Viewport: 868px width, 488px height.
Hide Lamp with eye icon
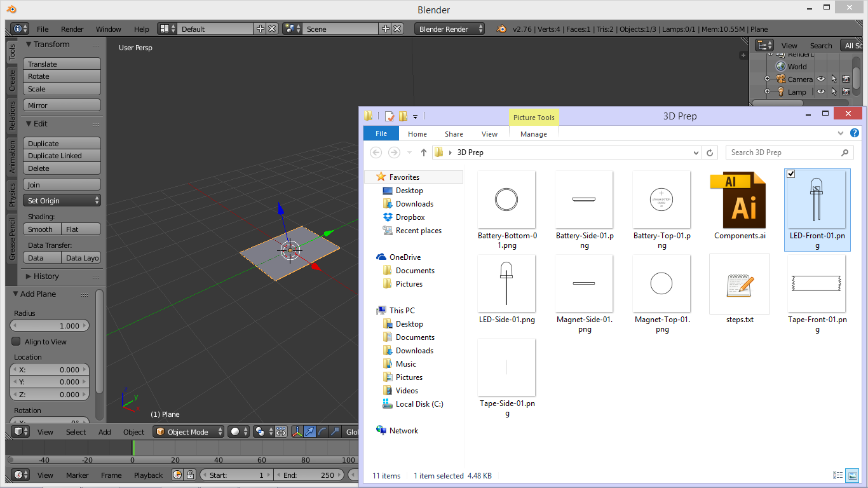(x=820, y=91)
